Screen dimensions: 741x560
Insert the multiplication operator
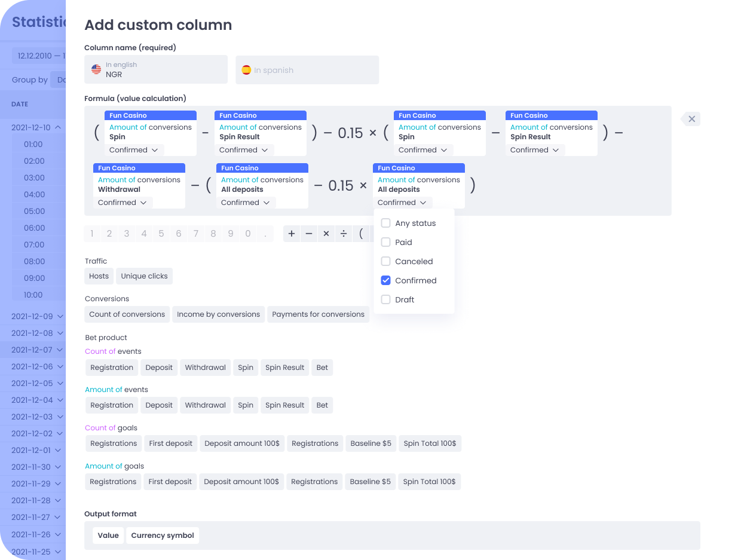pos(326,234)
